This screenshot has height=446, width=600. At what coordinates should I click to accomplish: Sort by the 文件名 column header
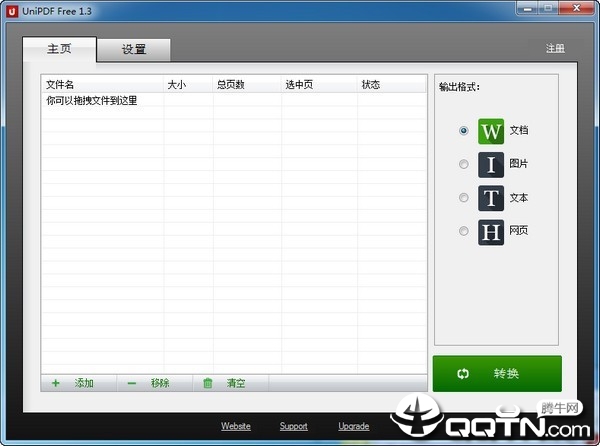coord(103,85)
